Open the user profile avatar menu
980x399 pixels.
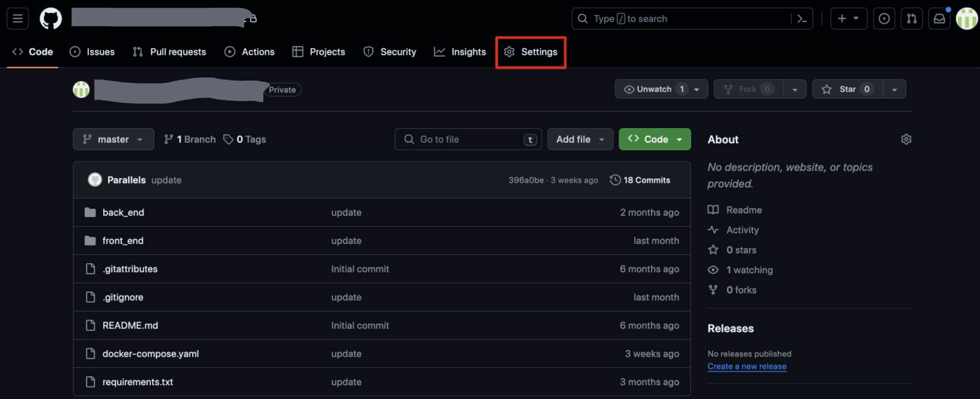[966, 19]
